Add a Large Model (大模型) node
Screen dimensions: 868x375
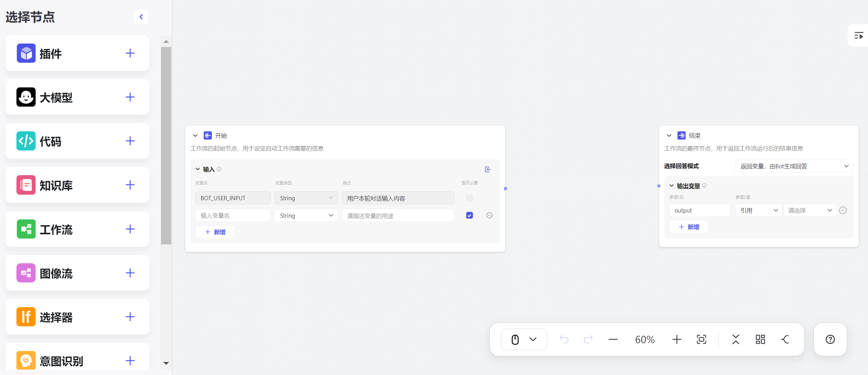click(x=130, y=97)
